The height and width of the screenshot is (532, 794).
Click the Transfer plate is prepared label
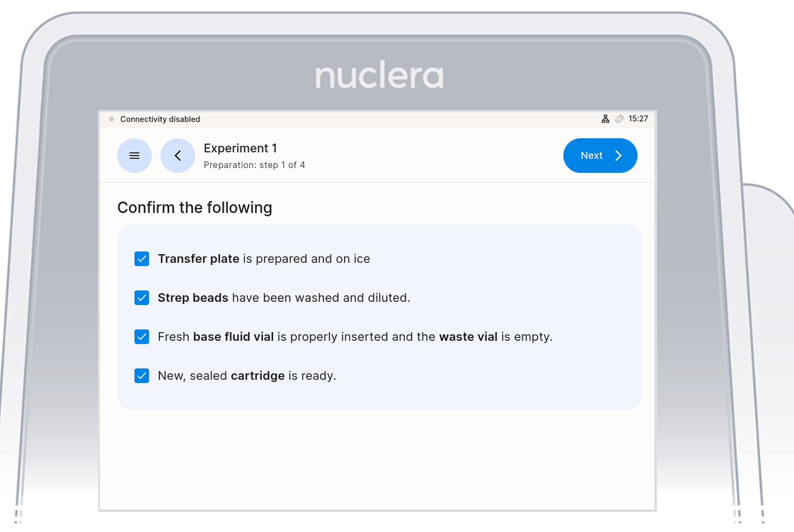click(264, 259)
